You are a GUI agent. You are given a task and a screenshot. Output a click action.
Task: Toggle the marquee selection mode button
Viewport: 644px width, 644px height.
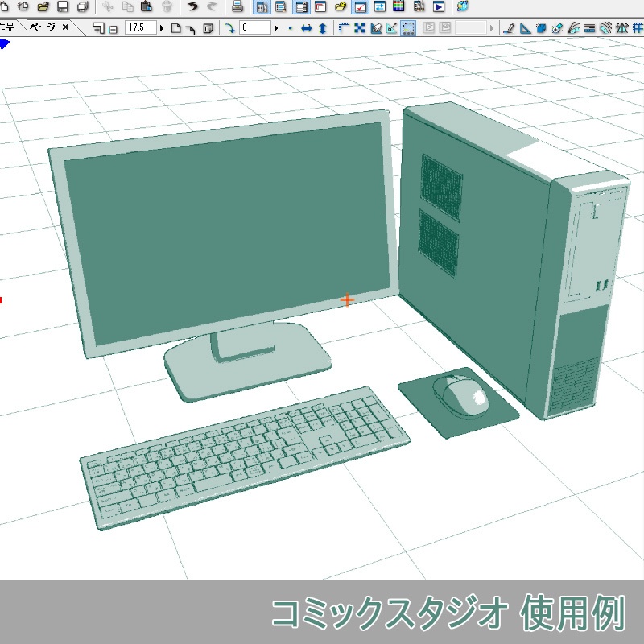click(408, 27)
